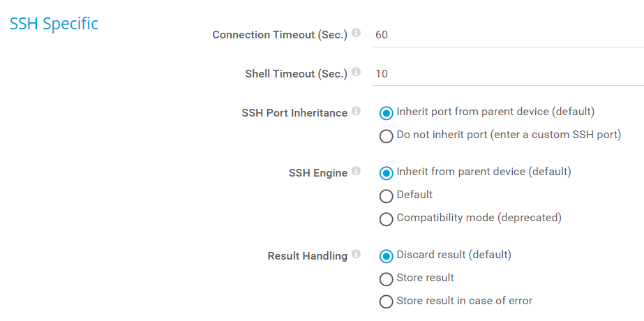644x321 pixels.
Task: Click the Connection Timeout help info icon
Action: tap(356, 33)
